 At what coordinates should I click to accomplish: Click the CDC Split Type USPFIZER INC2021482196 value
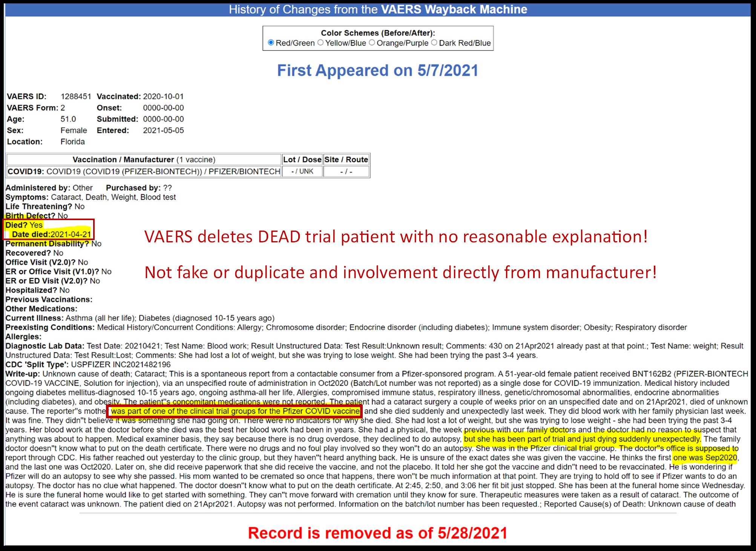click(x=121, y=364)
